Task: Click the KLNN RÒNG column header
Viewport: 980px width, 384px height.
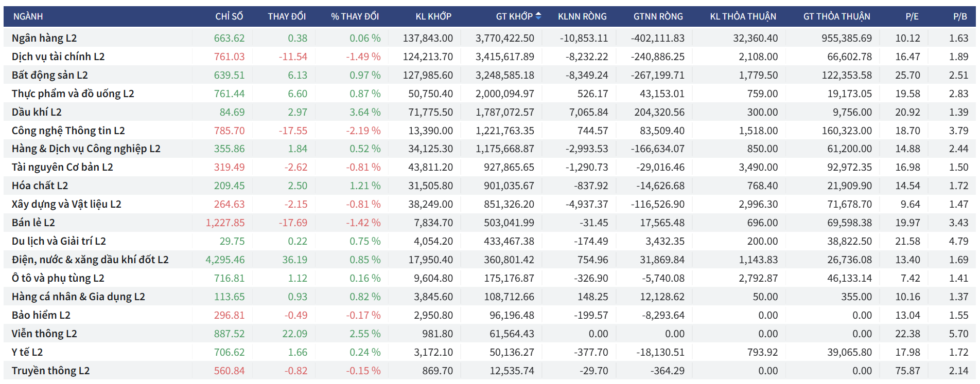Action: click(x=582, y=16)
